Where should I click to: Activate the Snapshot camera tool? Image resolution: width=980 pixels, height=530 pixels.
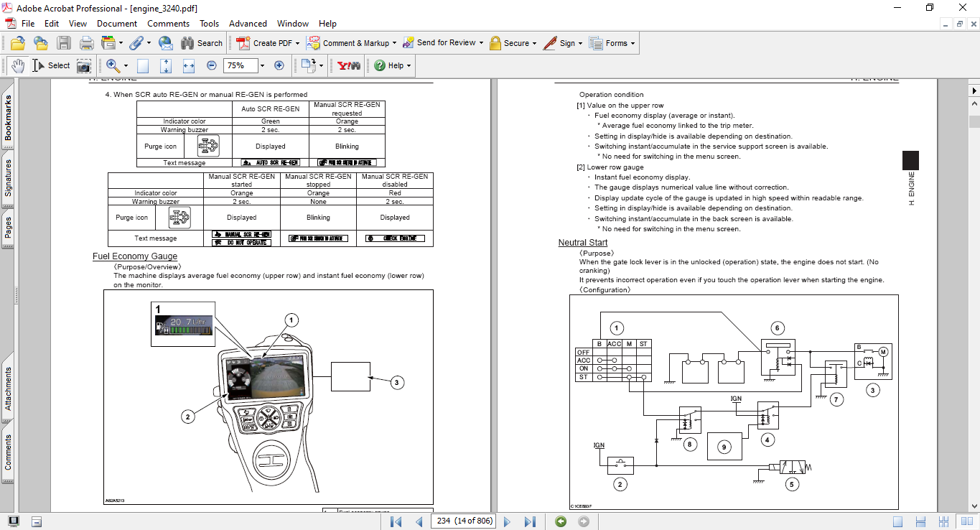(84, 65)
